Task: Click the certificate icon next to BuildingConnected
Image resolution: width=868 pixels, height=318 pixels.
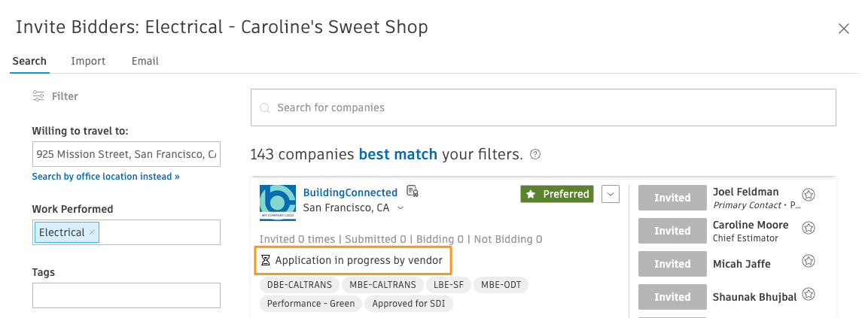Action: (x=412, y=192)
